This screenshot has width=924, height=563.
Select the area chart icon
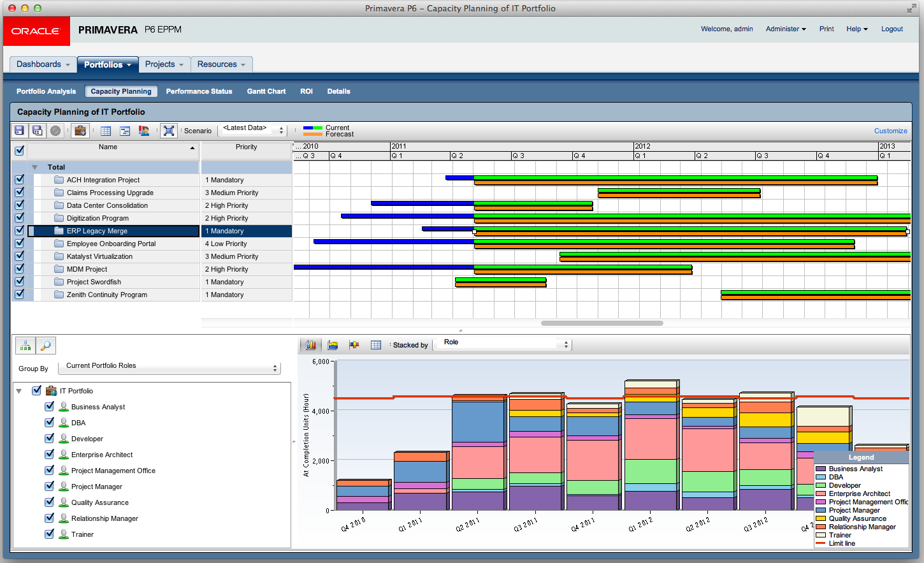click(333, 345)
